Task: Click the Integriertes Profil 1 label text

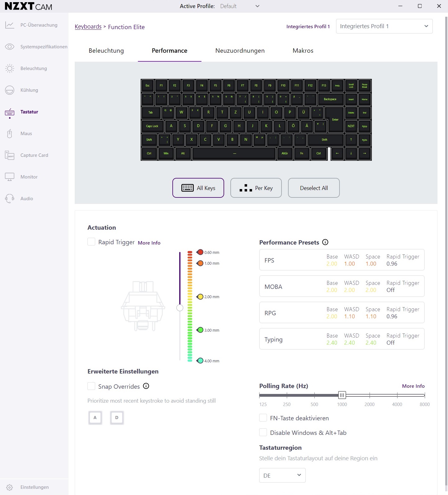Action: pos(308,27)
